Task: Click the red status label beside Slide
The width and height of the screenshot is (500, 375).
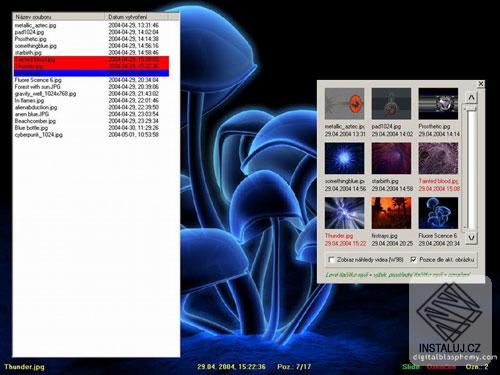Action: [441, 367]
